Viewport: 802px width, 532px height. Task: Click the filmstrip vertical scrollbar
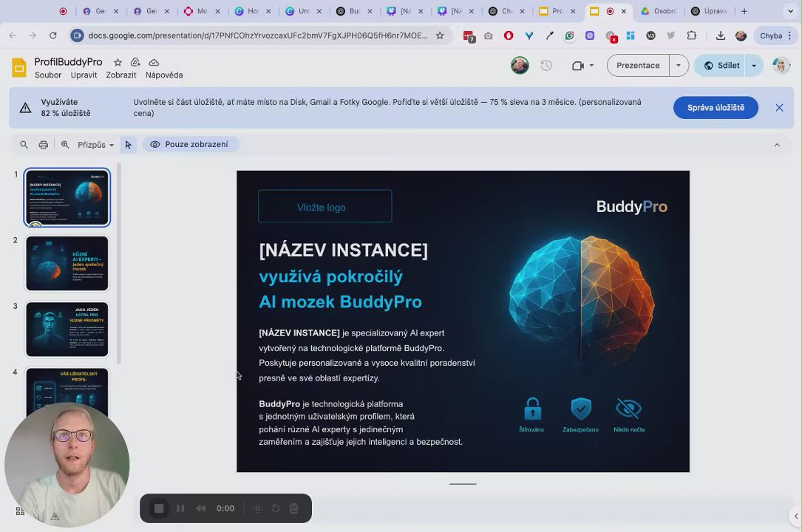click(119, 263)
